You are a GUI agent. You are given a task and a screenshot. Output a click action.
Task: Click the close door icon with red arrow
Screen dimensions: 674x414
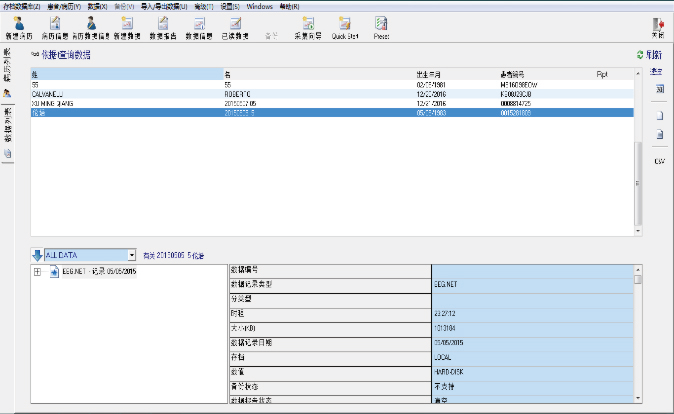[658, 24]
